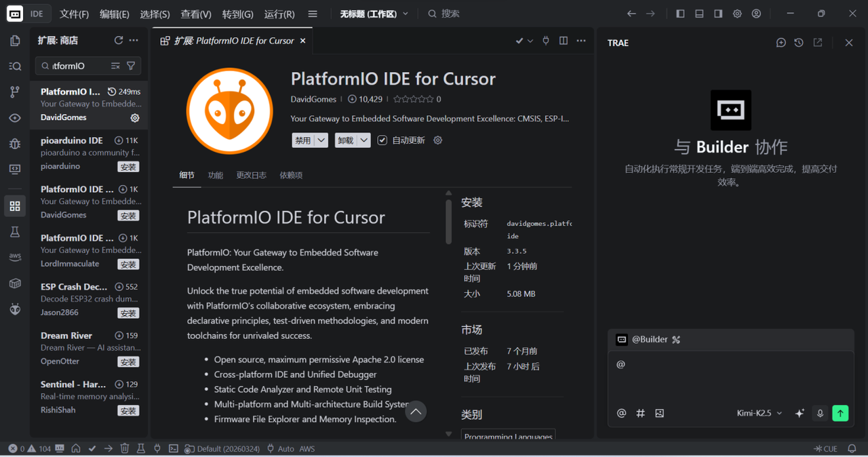This screenshot has height=457, width=868.
Task: Expand the checkmark dropdown in editor toolbar
Action: (x=530, y=41)
